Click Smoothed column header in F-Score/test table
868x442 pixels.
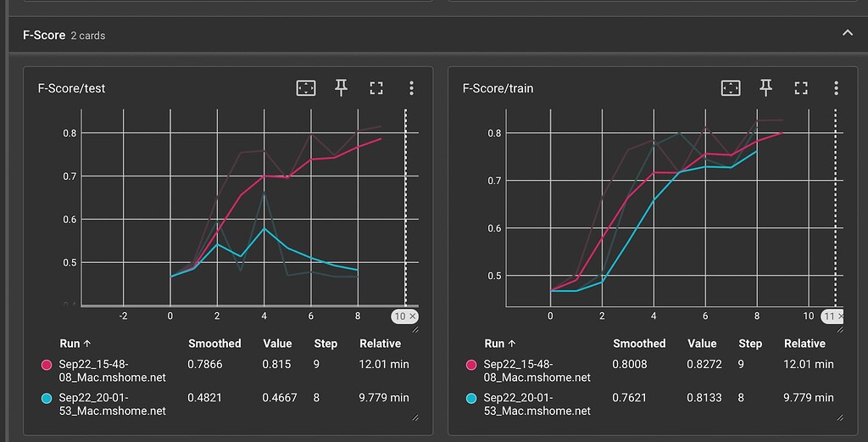214,344
